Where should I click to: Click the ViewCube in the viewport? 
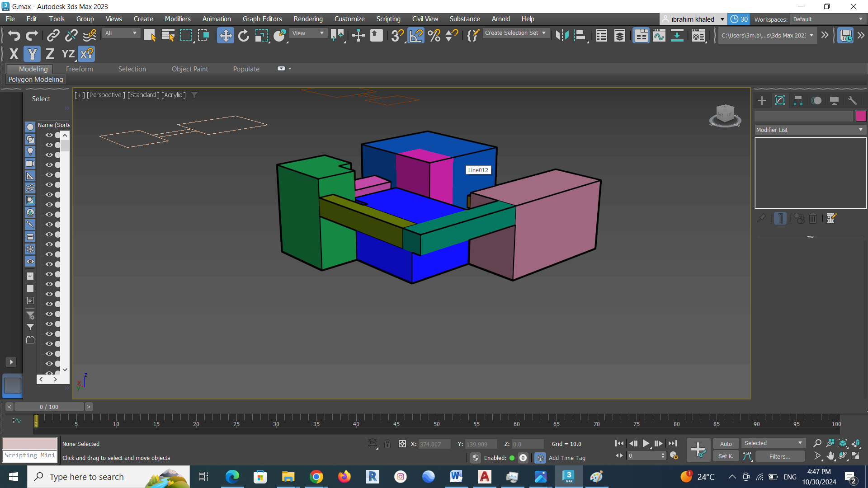[x=725, y=115]
